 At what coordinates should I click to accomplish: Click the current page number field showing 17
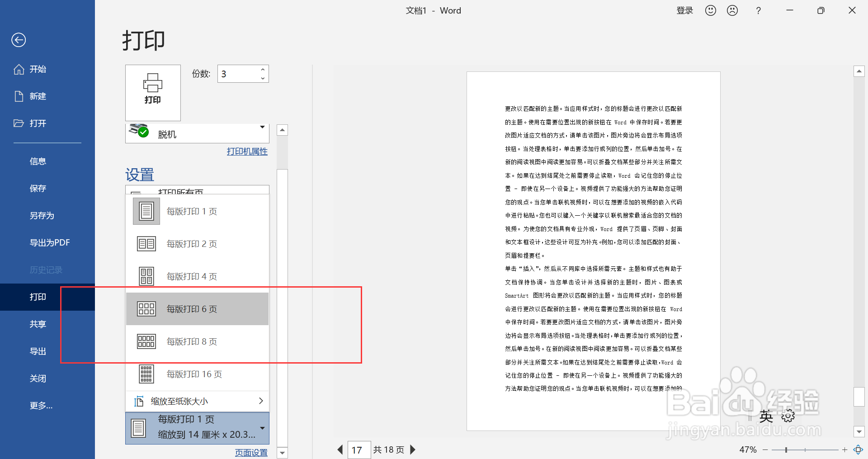click(x=359, y=450)
